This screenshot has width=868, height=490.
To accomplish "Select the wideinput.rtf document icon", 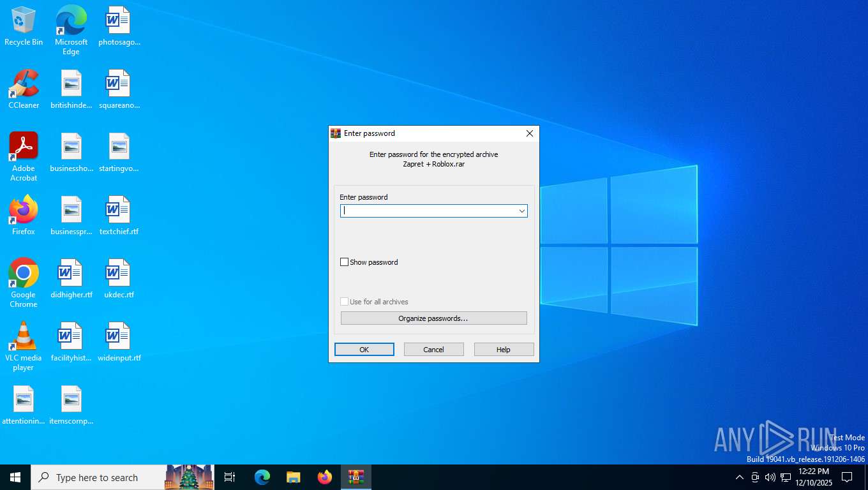I will pos(119,342).
